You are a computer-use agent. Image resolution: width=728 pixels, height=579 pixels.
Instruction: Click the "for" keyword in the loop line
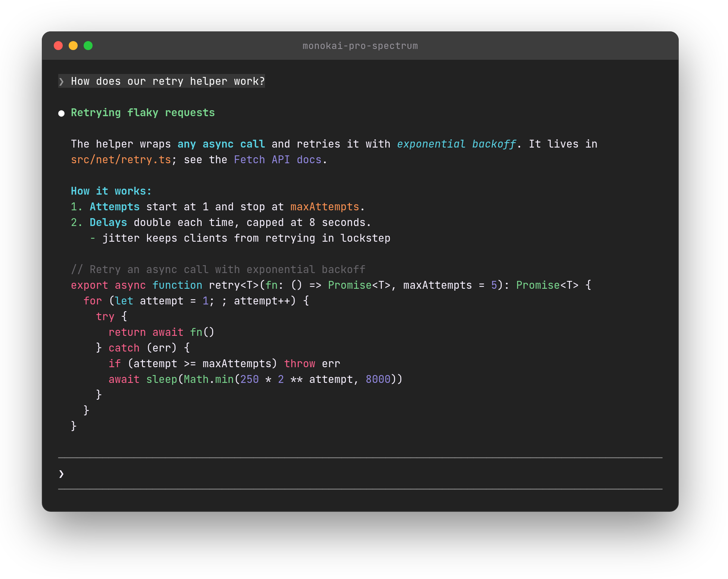(x=93, y=301)
